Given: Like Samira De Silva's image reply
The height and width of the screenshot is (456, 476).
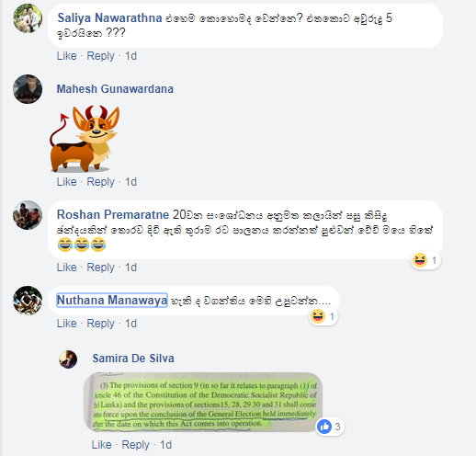Looking at the screenshot, I should (x=101, y=445).
